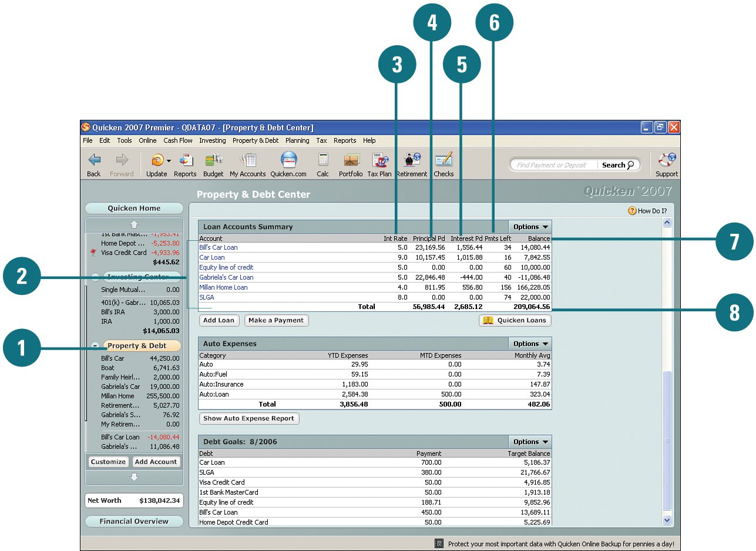Open the Investing menu
This screenshot has width=756, height=551.
click(212, 140)
